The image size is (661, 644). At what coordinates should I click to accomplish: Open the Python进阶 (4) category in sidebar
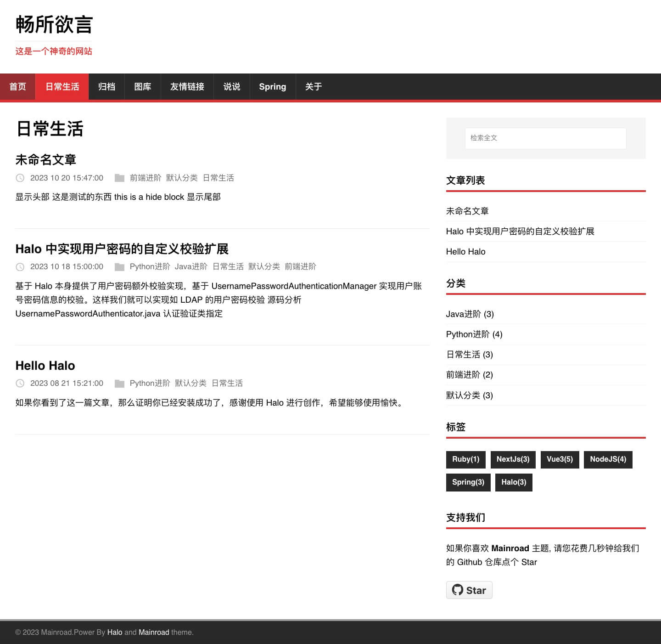pyautogui.click(x=474, y=334)
